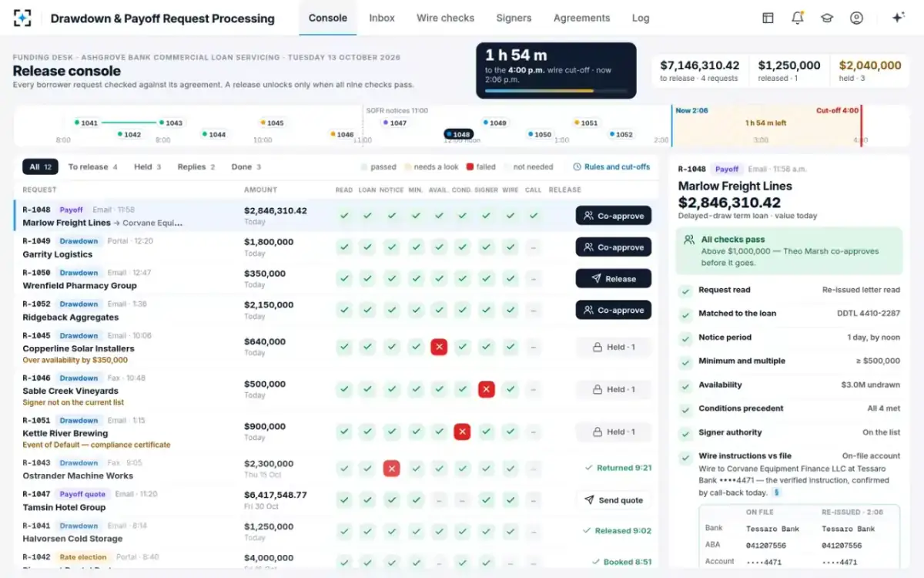Image resolution: width=924 pixels, height=578 pixels.
Task: Filter list by All 12
Action: [x=40, y=166]
